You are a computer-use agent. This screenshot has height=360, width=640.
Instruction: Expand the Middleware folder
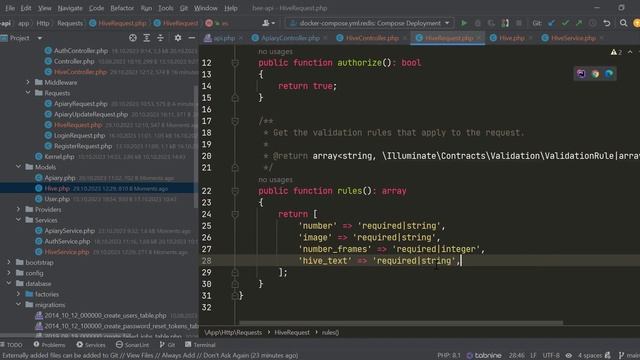pos(28,82)
